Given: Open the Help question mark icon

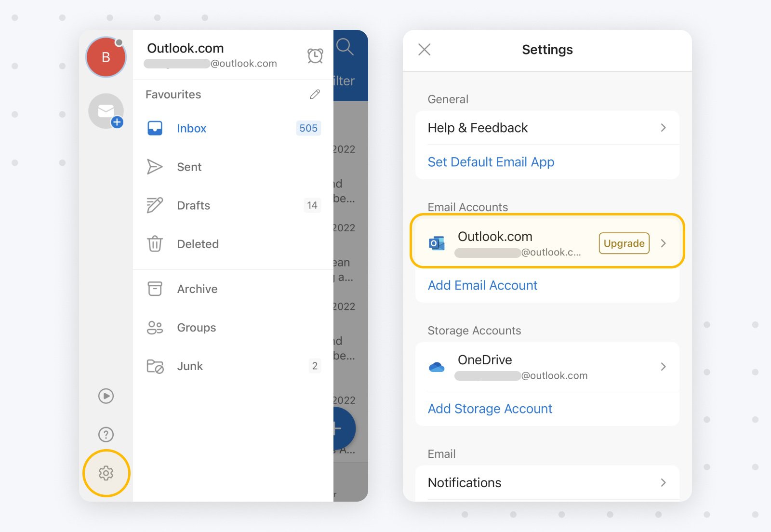Looking at the screenshot, I should (x=106, y=434).
